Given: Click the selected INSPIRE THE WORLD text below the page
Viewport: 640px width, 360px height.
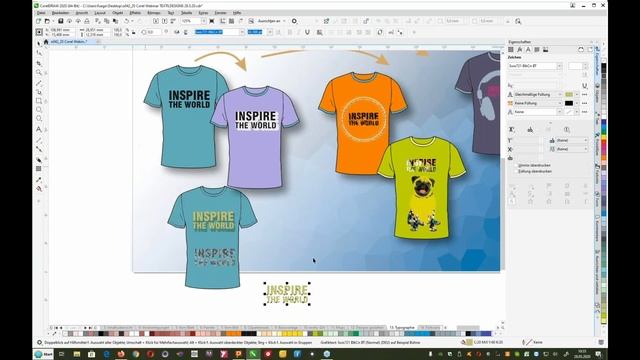Looking at the screenshot, I should tap(287, 294).
